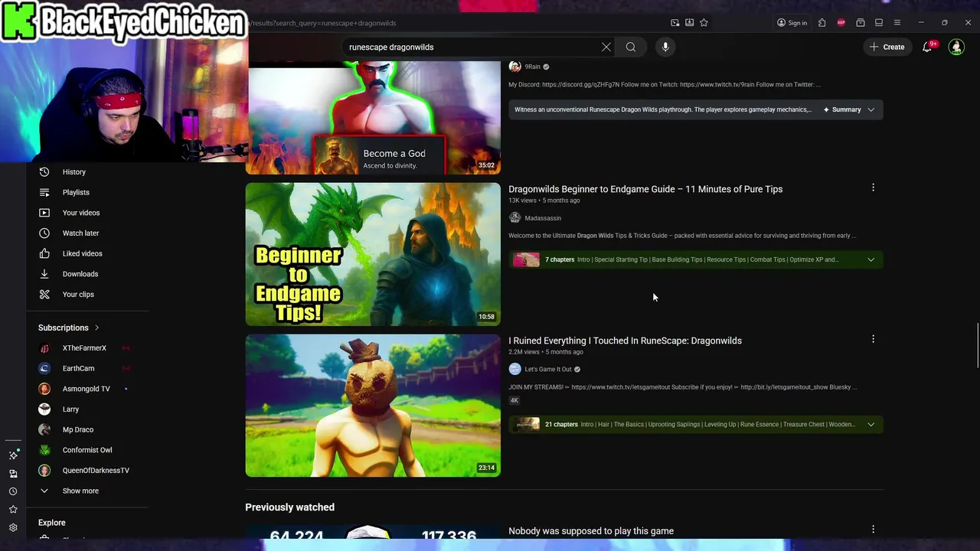
Task: Expand the 7 chapters list
Action: pyautogui.click(x=871, y=259)
